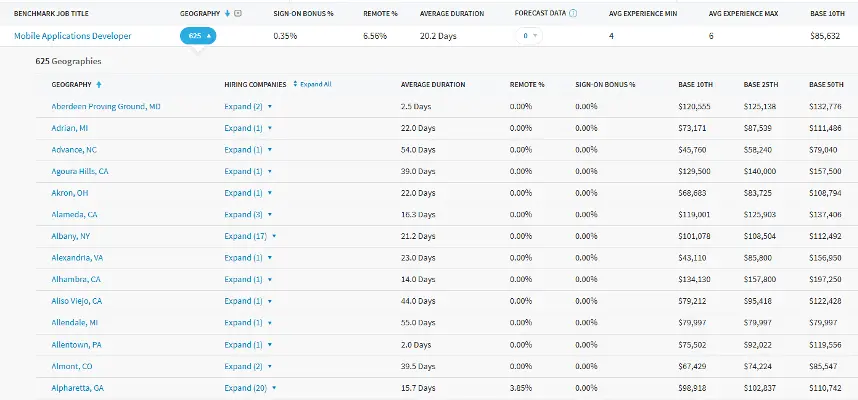This screenshot has width=858, height=400.
Task: Select the 54.0 Days duration for Advance, NC
Action: pyautogui.click(x=418, y=150)
